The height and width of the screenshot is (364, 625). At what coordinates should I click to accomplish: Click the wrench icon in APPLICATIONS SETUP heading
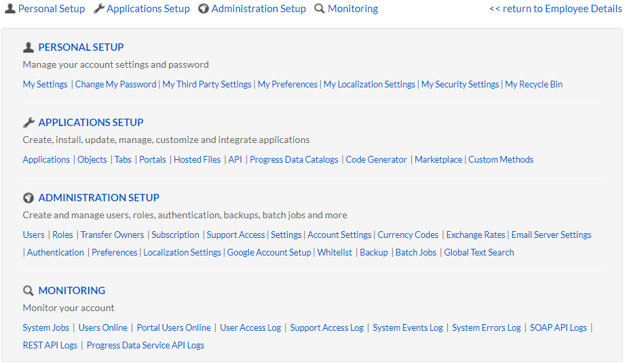pyautogui.click(x=29, y=123)
